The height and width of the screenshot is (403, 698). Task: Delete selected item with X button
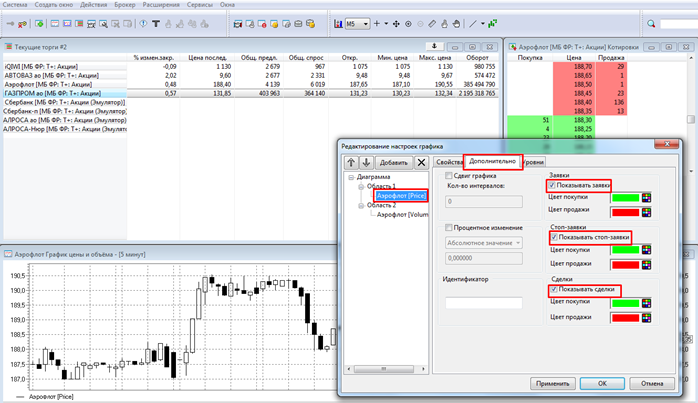click(421, 163)
